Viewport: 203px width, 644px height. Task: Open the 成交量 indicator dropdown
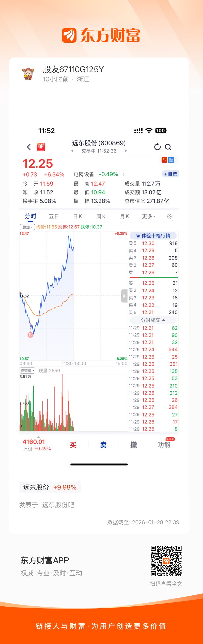click(27, 371)
